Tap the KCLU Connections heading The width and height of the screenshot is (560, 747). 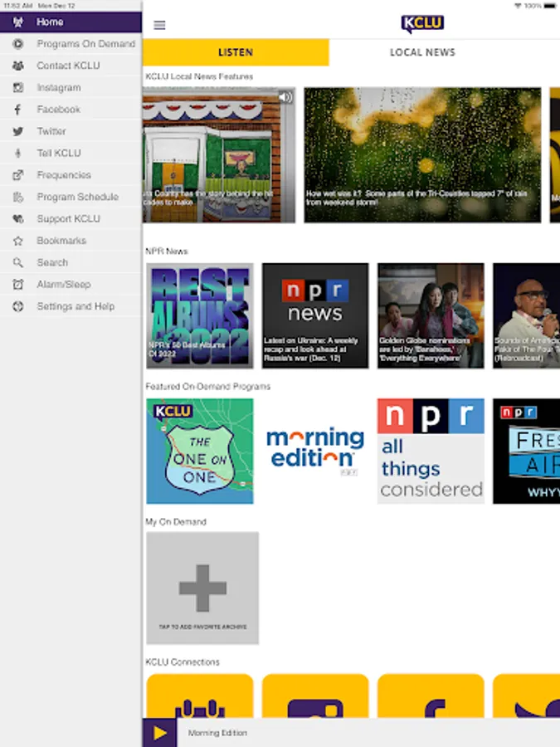[x=183, y=662]
